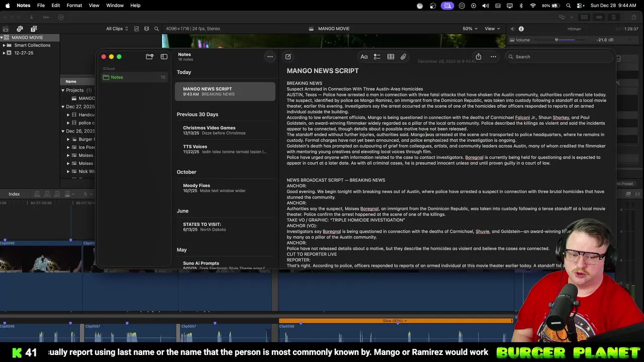Toggle the Final Cut timeline panel

click(x=599, y=17)
